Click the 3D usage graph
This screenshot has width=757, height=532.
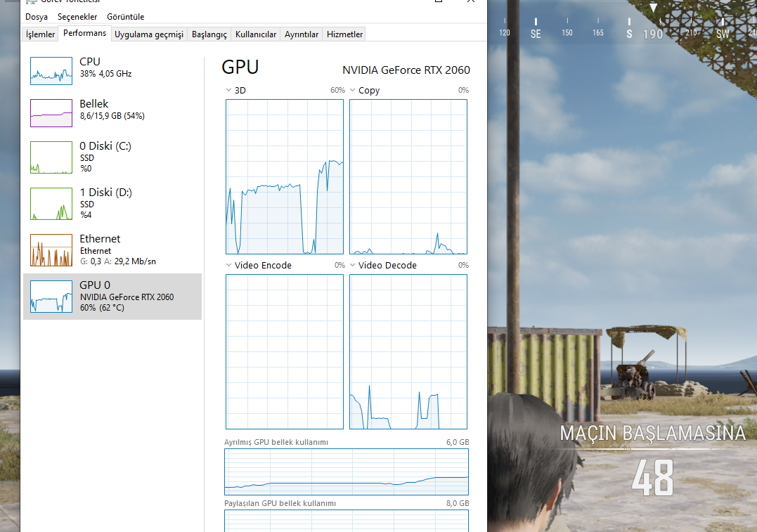tap(285, 176)
